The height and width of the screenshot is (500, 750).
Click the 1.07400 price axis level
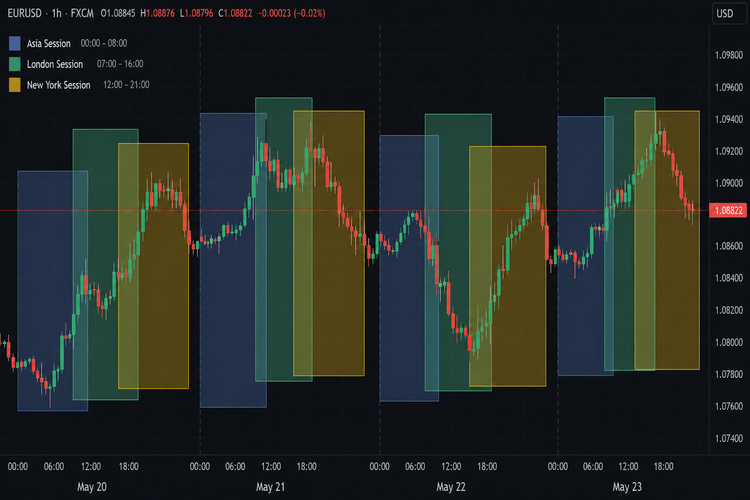coord(729,438)
